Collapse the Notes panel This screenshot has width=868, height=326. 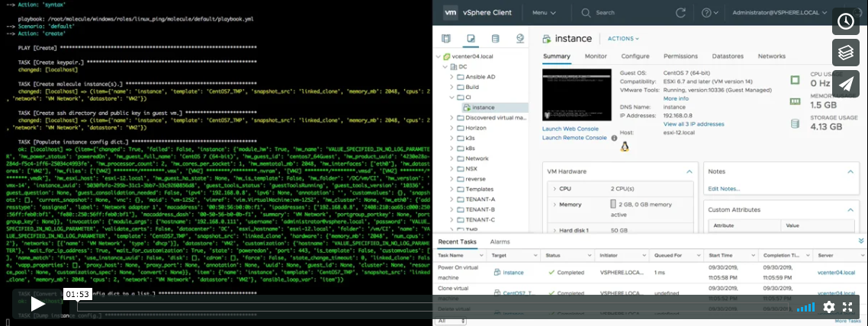point(850,172)
